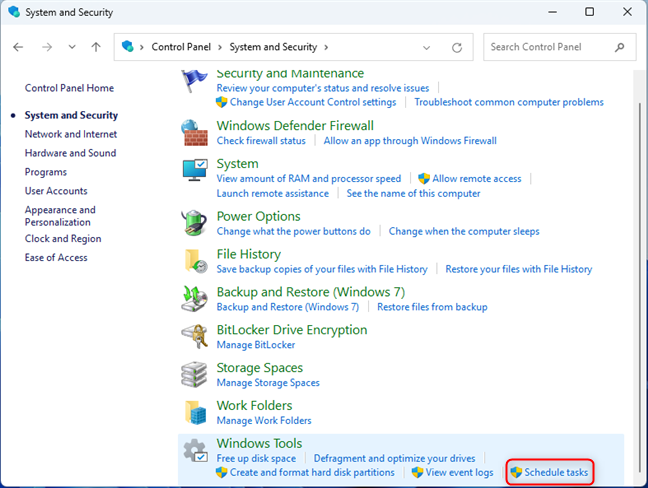Image resolution: width=648 pixels, height=488 pixels.
Task: Click Restore your files with File History
Action: point(519,269)
